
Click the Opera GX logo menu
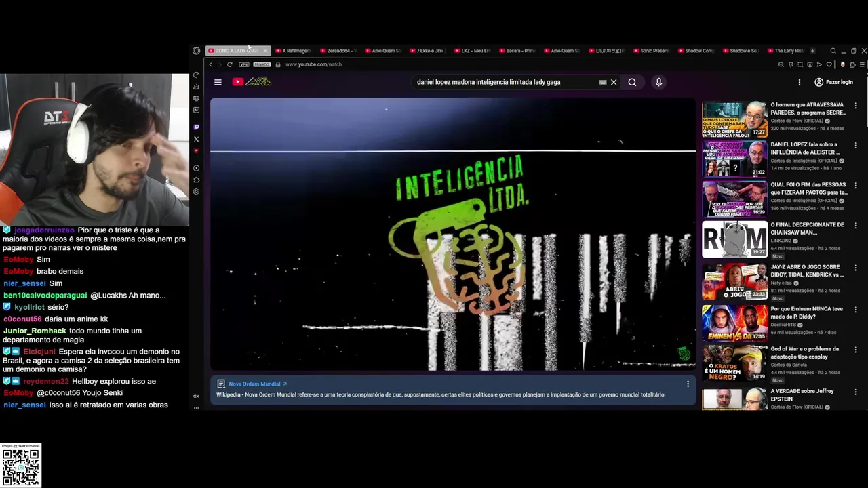(x=196, y=51)
